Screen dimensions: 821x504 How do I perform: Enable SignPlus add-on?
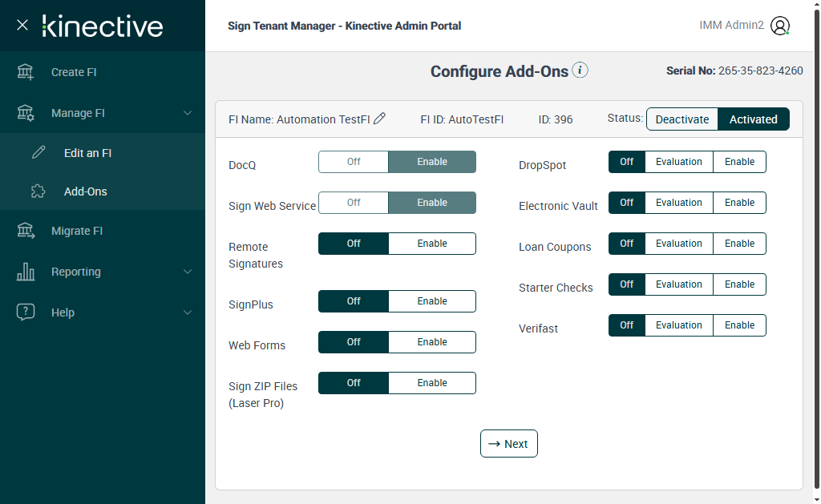[432, 301]
